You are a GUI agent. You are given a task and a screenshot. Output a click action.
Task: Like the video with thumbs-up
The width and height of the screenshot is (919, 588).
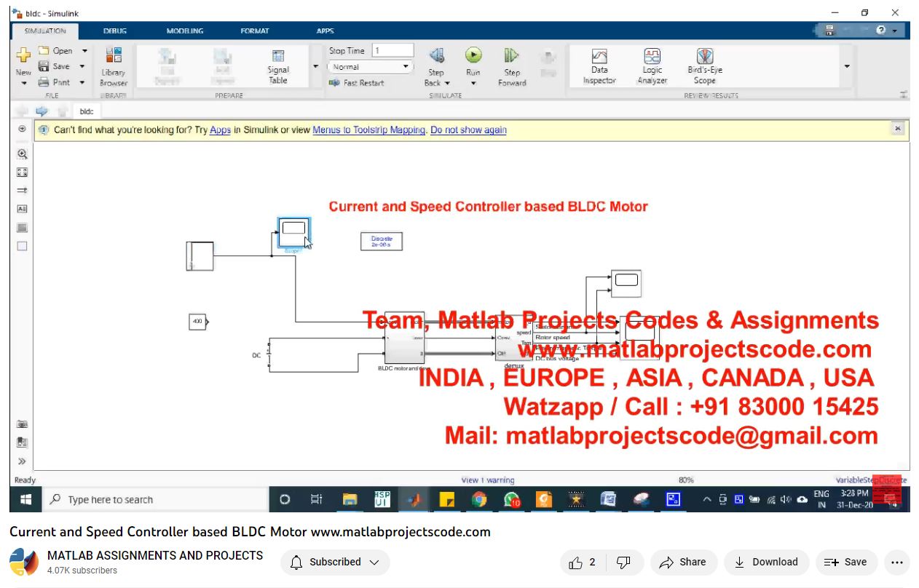[x=576, y=562]
